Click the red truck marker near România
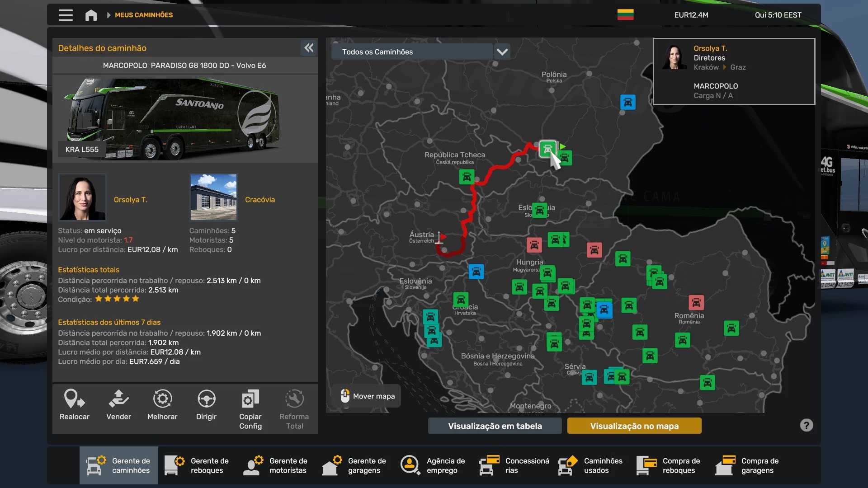This screenshot has height=488, width=868. (696, 302)
